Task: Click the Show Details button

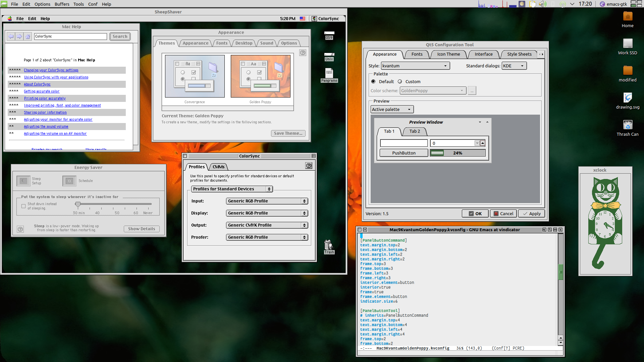Action: tap(142, 229)
